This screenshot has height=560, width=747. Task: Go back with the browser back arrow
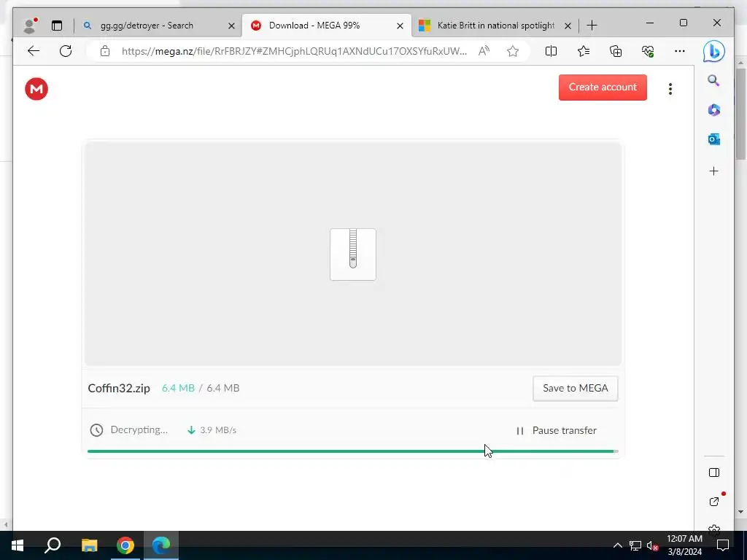pos(34,51)
